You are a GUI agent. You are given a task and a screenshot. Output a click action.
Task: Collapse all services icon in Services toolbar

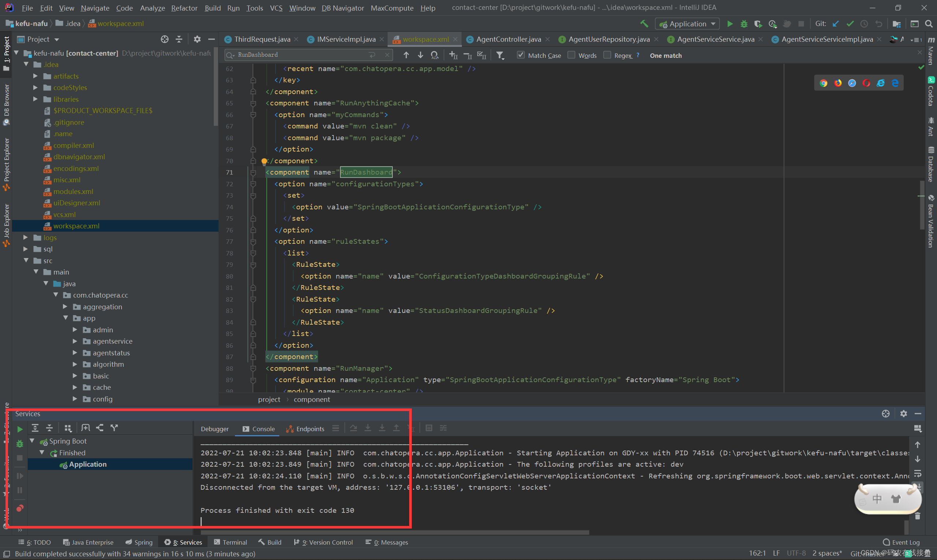[x=49, y=428]
